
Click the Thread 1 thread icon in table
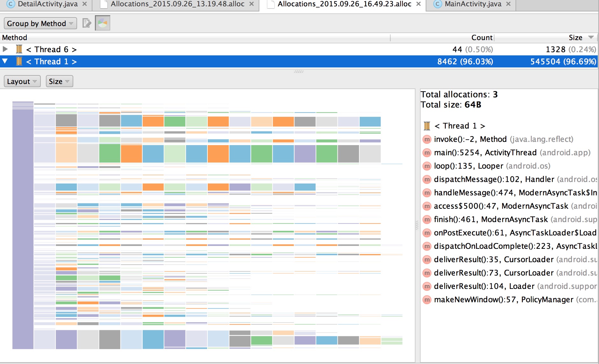click(19, 61)
